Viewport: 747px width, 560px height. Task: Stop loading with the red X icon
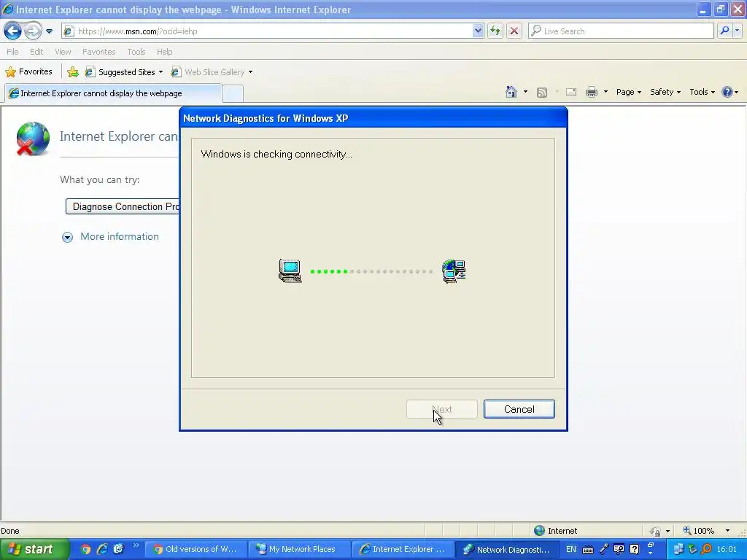[514, 31]
